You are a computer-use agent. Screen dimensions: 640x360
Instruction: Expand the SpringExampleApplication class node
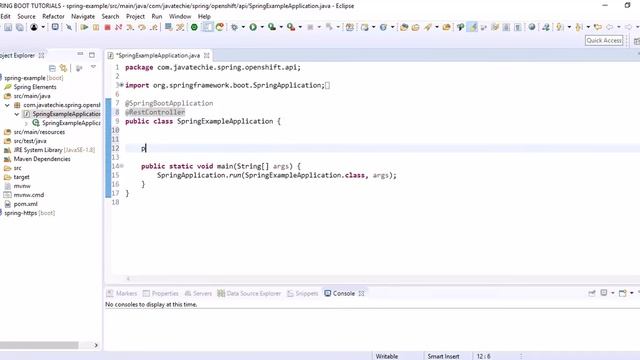tap(26, 123)
